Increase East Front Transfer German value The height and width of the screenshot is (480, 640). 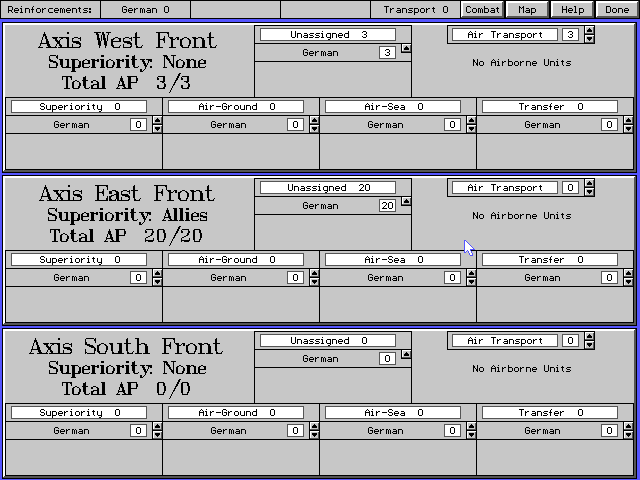coord(628,273)
